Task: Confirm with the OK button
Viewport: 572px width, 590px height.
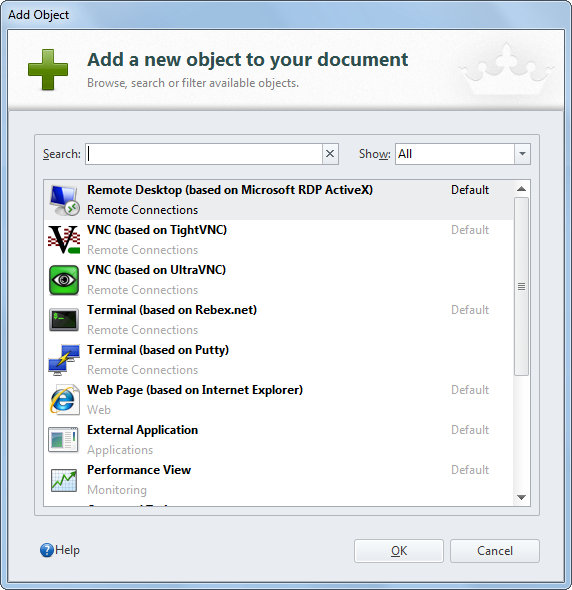Action: (x=399, y=551)
